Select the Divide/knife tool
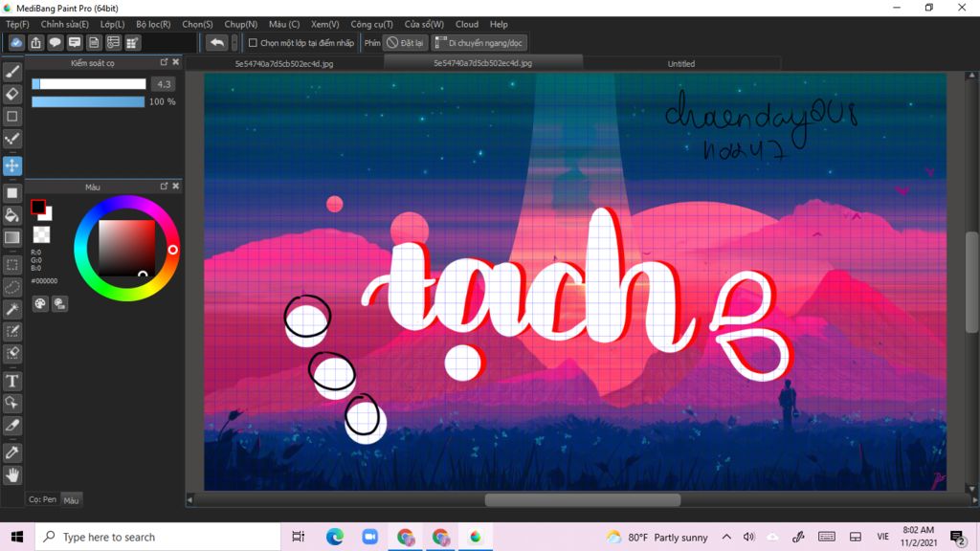 tap(11, 426)
